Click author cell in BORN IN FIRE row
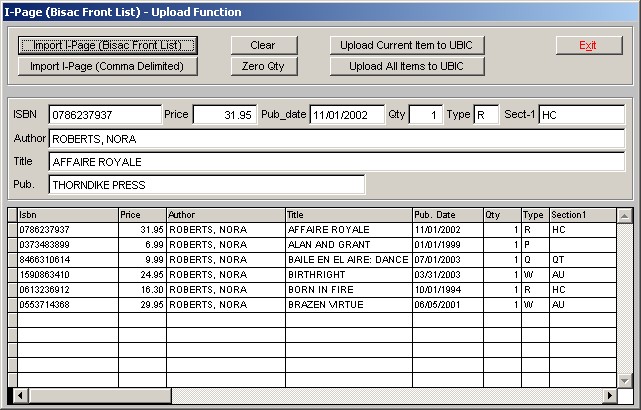This screenshot has height=410, width=641. (x=226, y=290)
